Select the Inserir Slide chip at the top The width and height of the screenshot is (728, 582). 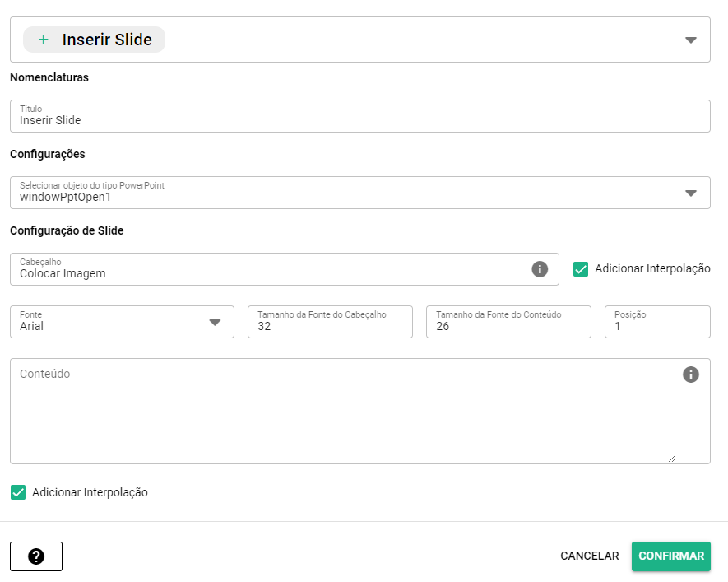[94, 40]
